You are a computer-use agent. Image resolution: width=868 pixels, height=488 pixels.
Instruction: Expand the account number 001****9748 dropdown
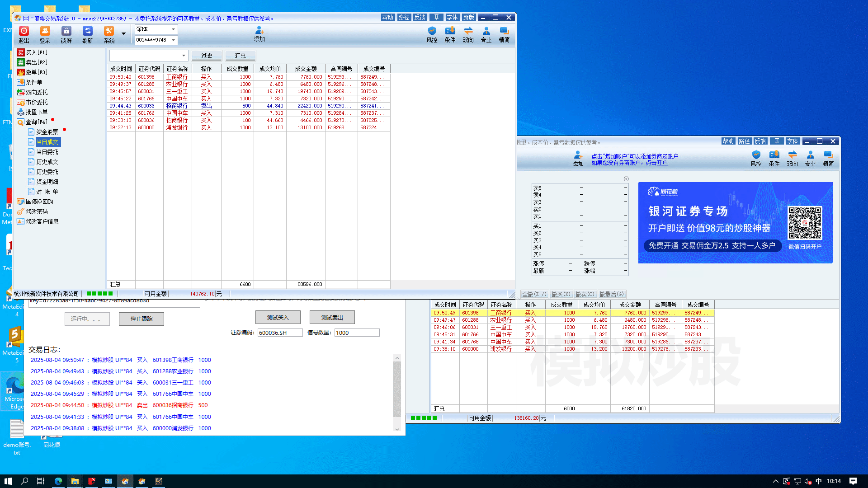[173, 40]
